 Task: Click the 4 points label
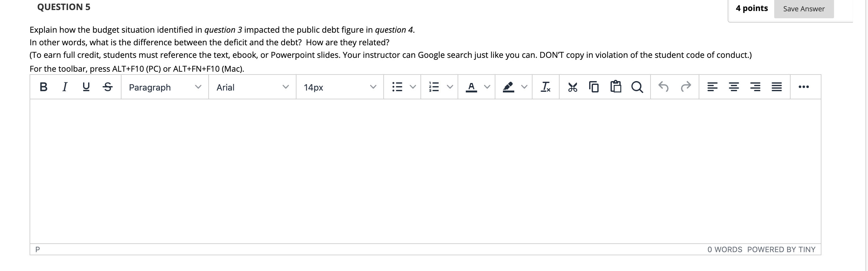tap(752, 8)
